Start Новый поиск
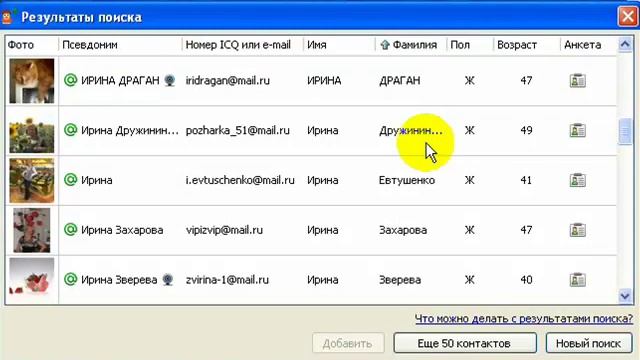640x360 pixels. click(589, 343)
